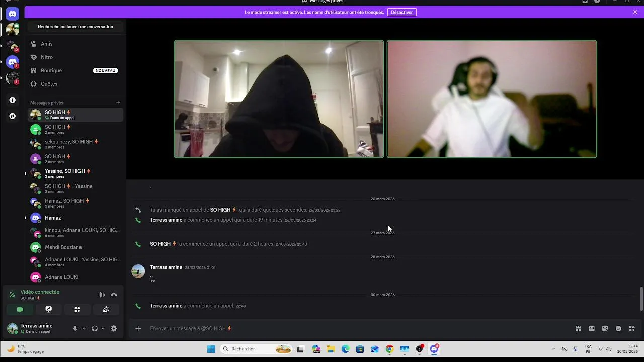Open user settings gear
Screen dimensions: 644x362
point(114,329)
